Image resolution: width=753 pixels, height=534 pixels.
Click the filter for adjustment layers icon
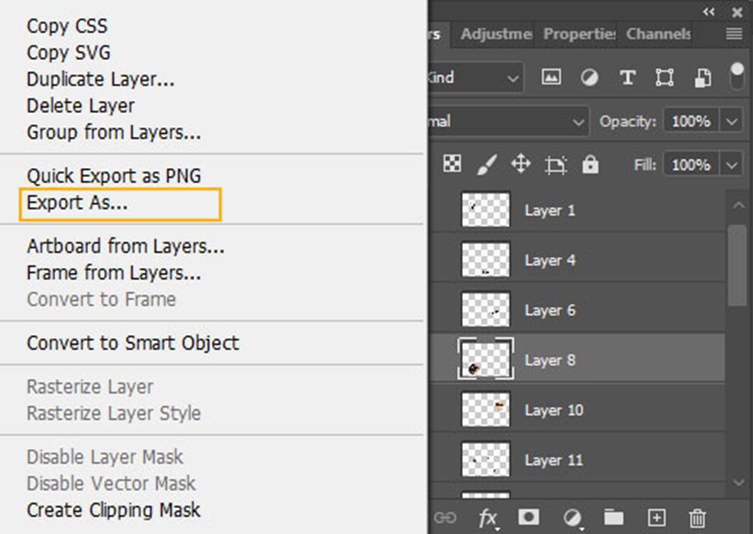point(589,77)
